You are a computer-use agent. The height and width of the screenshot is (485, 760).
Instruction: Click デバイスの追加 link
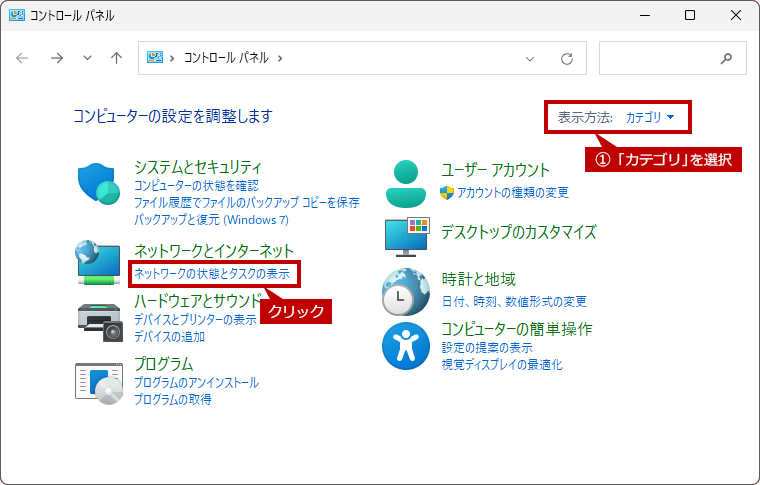point(169,337)
